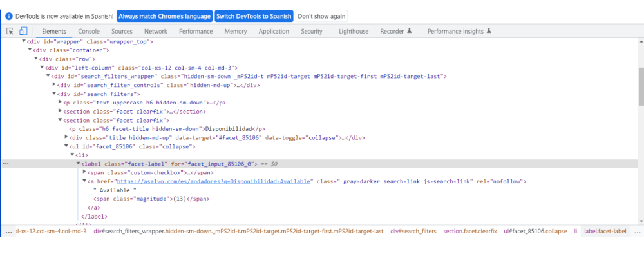Viewport: 644px width, 258px height.
Task: Click the Elements panel vertical scrollbar thumb
Action: pyautogui.click(x=641, y=86)
